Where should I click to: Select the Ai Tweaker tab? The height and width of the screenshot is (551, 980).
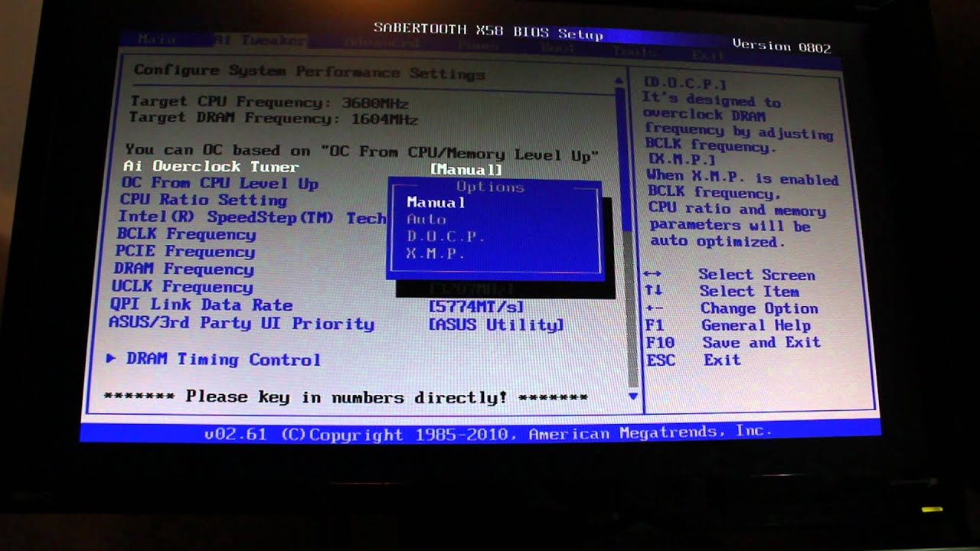click(260, 40)
